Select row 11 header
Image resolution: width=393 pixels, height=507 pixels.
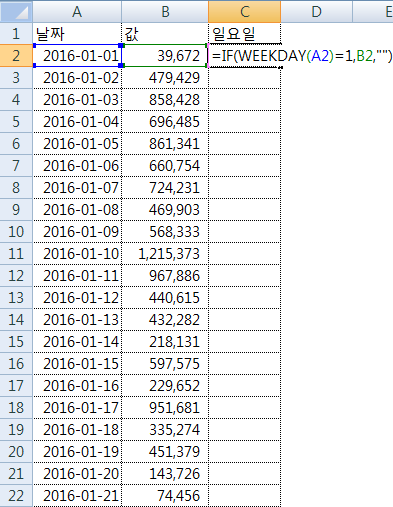(x=16, y=254)
